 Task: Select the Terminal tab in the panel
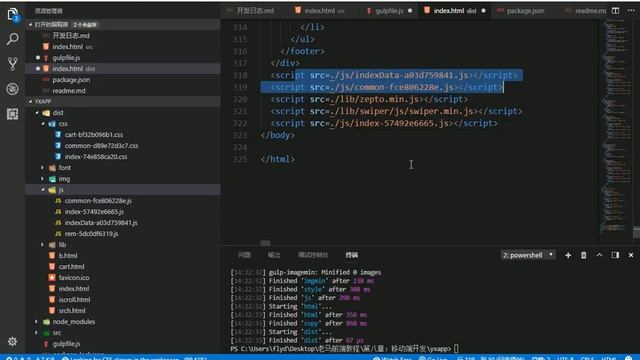[x=351, y=255]
